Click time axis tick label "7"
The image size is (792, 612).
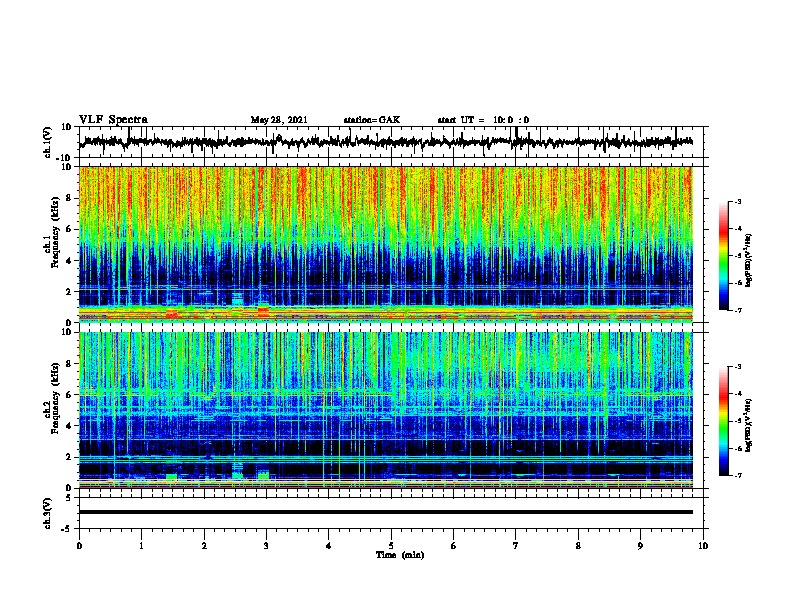516,546
